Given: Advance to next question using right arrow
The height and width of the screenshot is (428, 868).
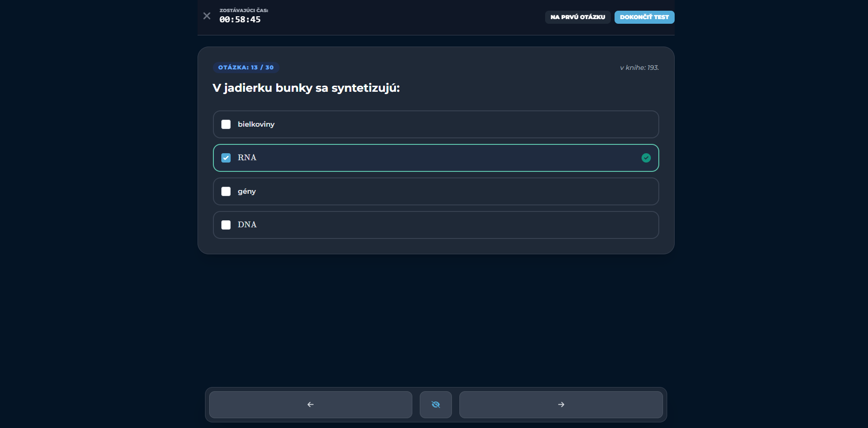Looking at the screenshot, I should click(x=561, y=405).
